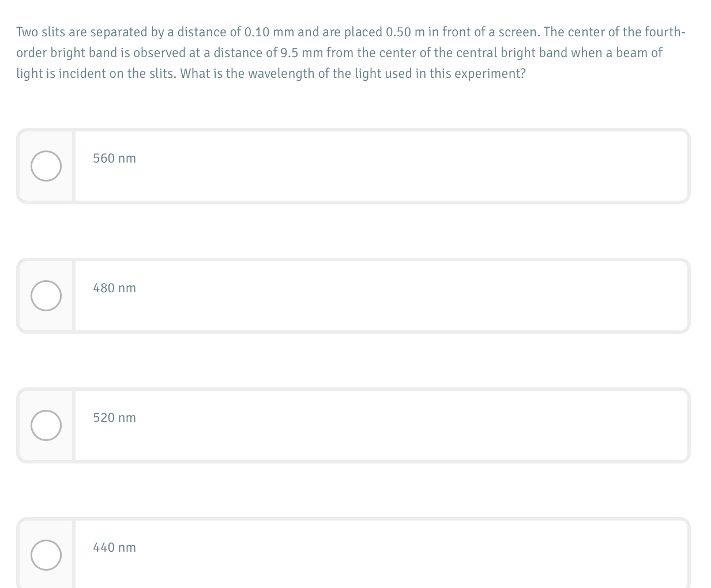Viewport: 711px width, 588px height.
Task: Click the '480 nm' answer text
Action: click(115, 288)
